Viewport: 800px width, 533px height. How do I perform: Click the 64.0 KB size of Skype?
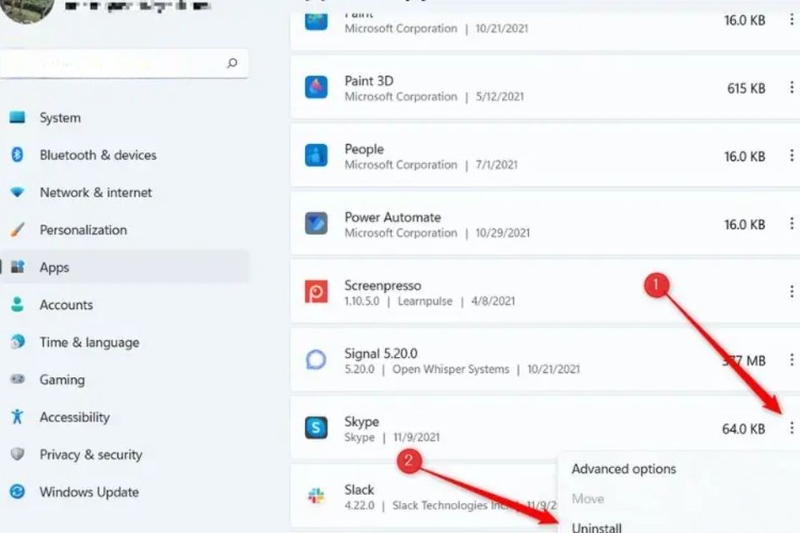coord(743,429)
